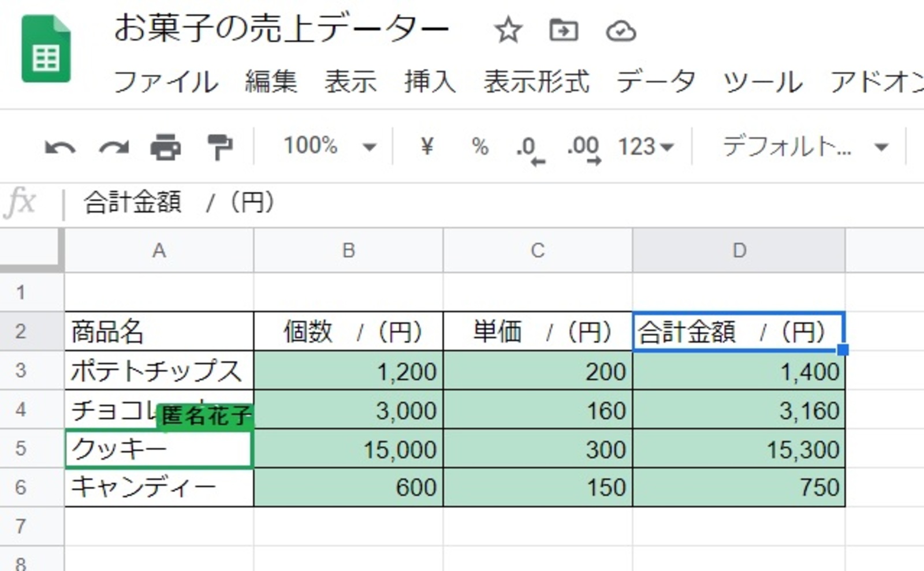Select column D header
Image resolution: width=924 pixels, height=571 pixels.
pos(739,250)
